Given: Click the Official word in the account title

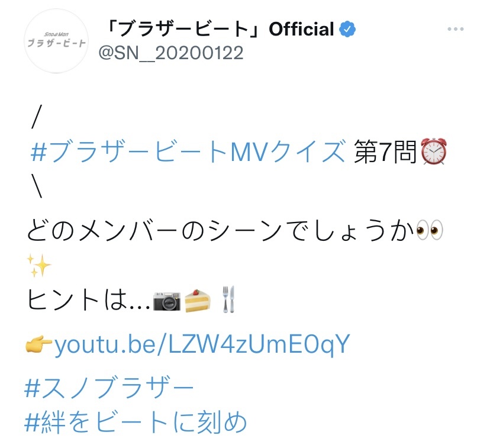Looking at the screenshot, I should 301,29.
